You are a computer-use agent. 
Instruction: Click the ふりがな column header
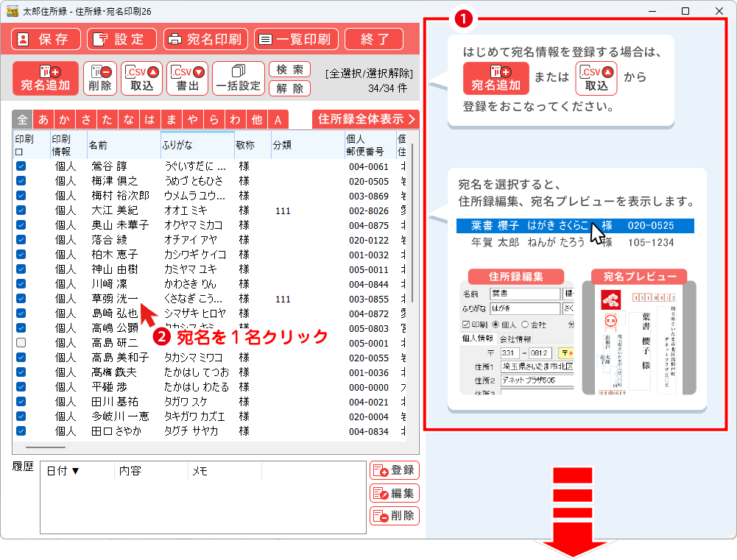point(197,144)
